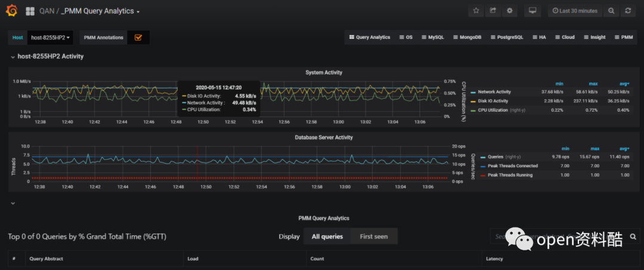The image size is (644, 270).
Task: Click the Grafana logo icon
Action: point(11,11)
